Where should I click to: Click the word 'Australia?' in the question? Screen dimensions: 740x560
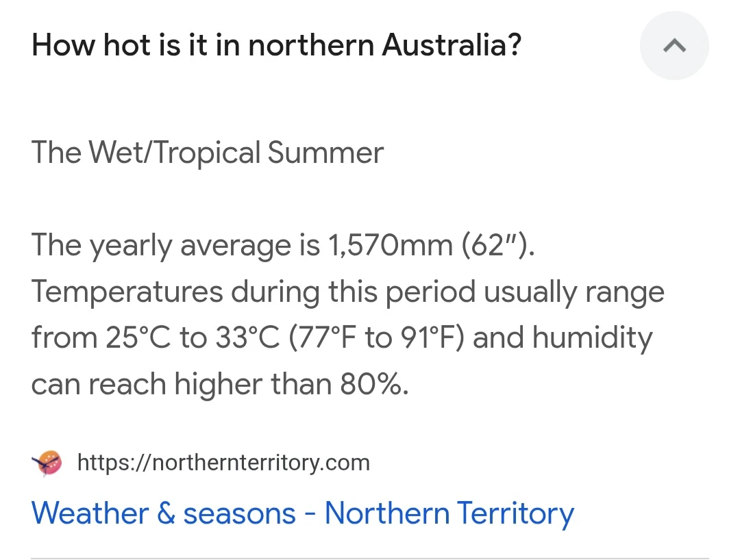(x=452, y=45)
